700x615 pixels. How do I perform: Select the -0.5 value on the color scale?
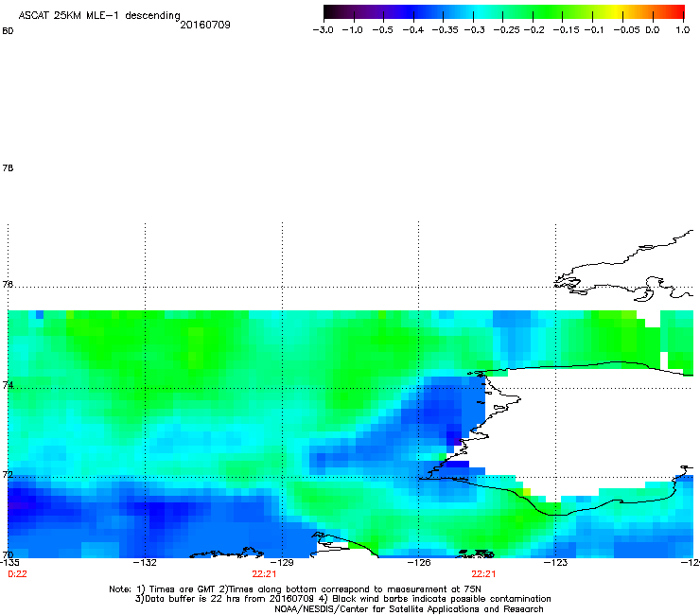(382, 30)
